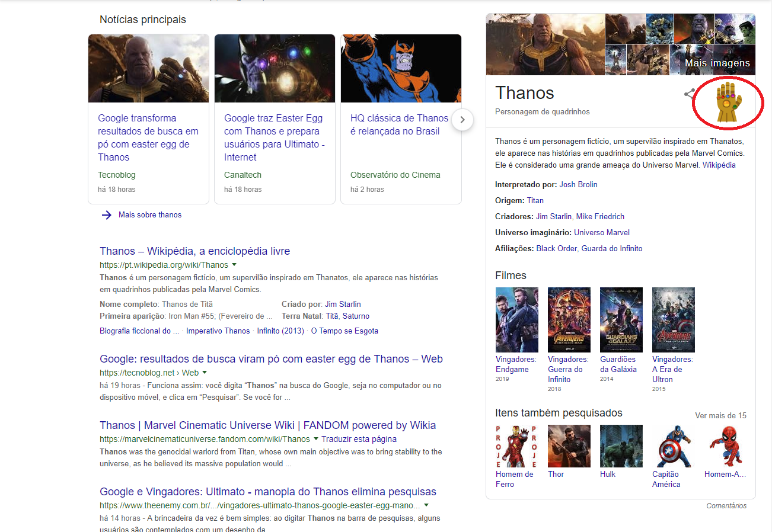Click Vingadores: Endgame title link
This screenshot has width=772, height=532.
[516, 364]
